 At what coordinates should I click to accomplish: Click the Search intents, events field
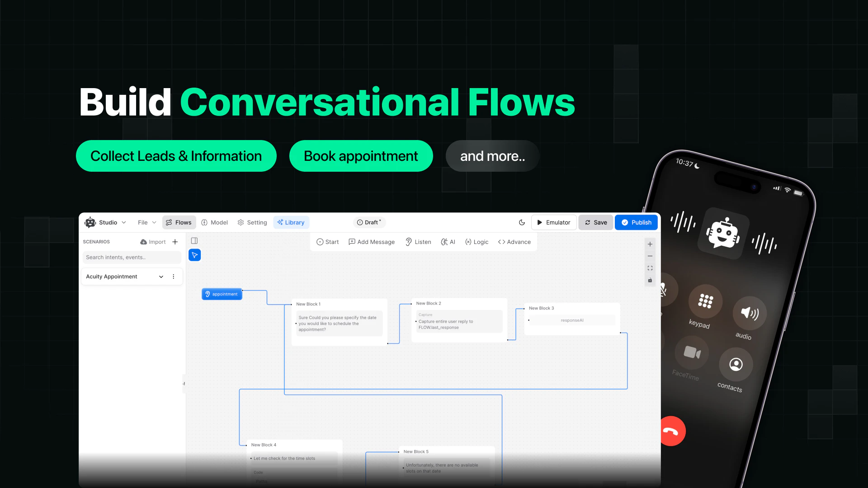coord(131,257)
